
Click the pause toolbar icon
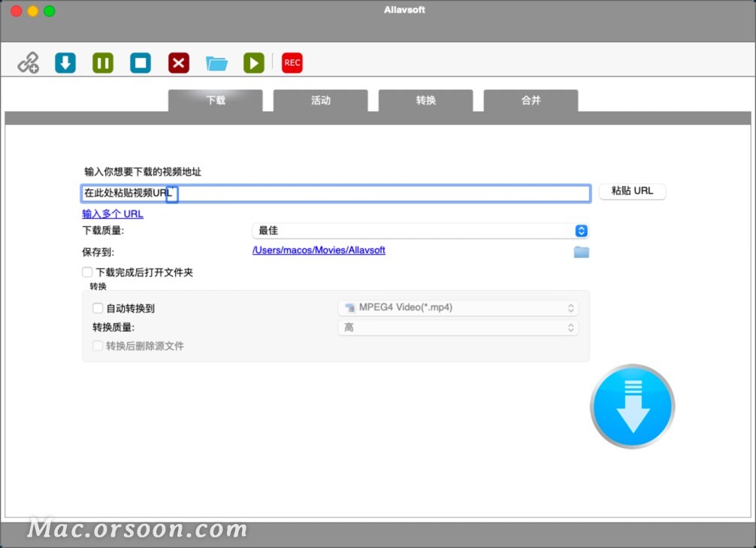[x=102, y=62]
